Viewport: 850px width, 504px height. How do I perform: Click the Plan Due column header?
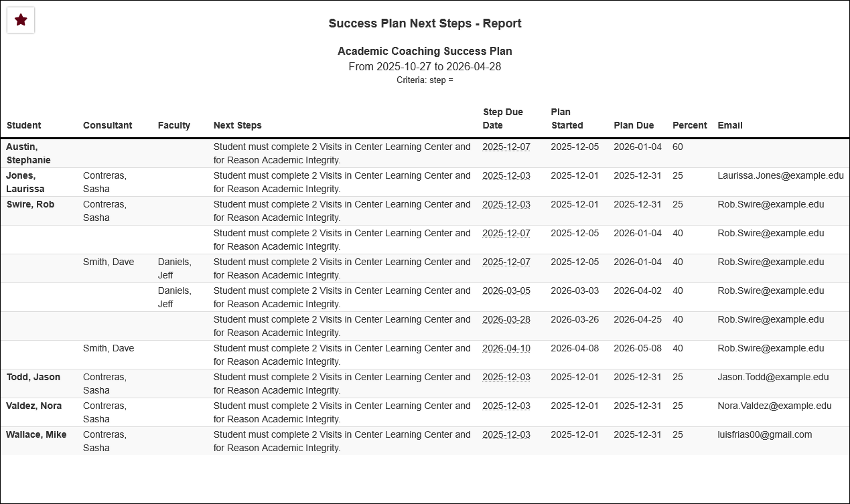tap(634, 125)
